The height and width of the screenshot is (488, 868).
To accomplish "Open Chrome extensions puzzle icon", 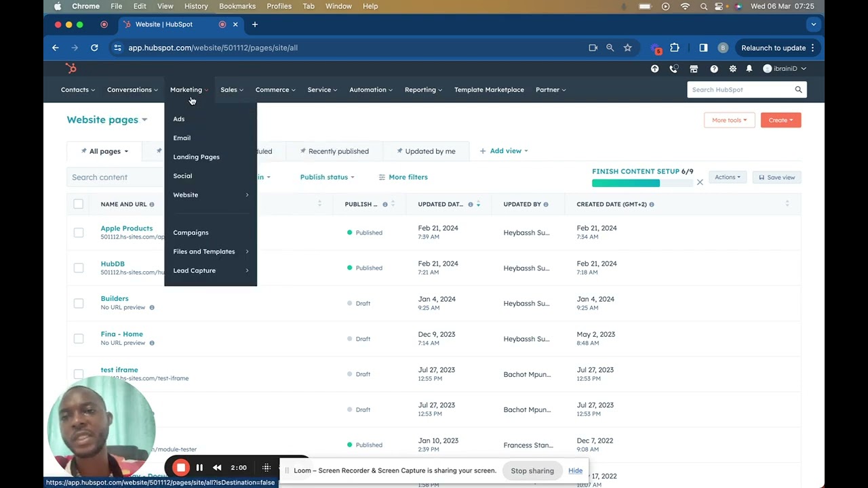I will pyautogui.click(x=674, y=47).
